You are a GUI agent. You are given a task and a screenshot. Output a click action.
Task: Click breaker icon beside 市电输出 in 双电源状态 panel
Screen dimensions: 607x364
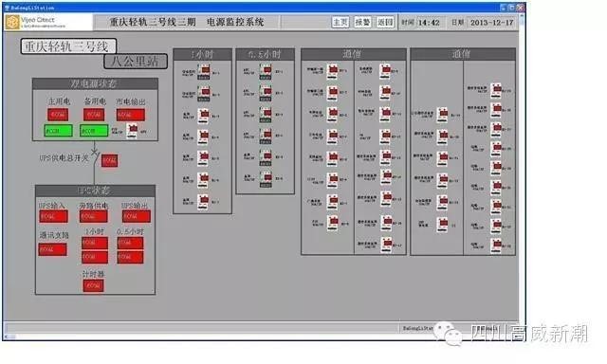click(133, 131)
